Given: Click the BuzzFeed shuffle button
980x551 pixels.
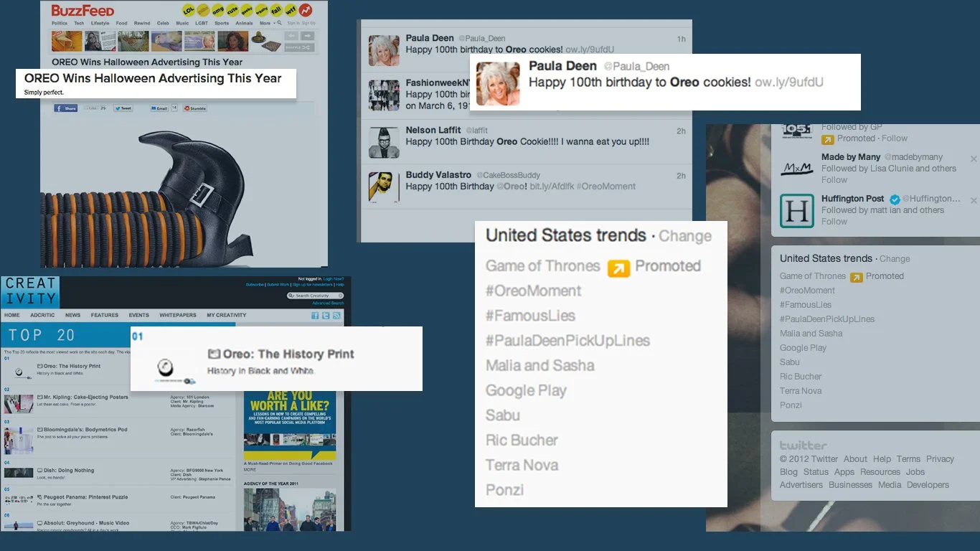Looking at the screenshot, I should pyautogui.click(x=299, y=47).
